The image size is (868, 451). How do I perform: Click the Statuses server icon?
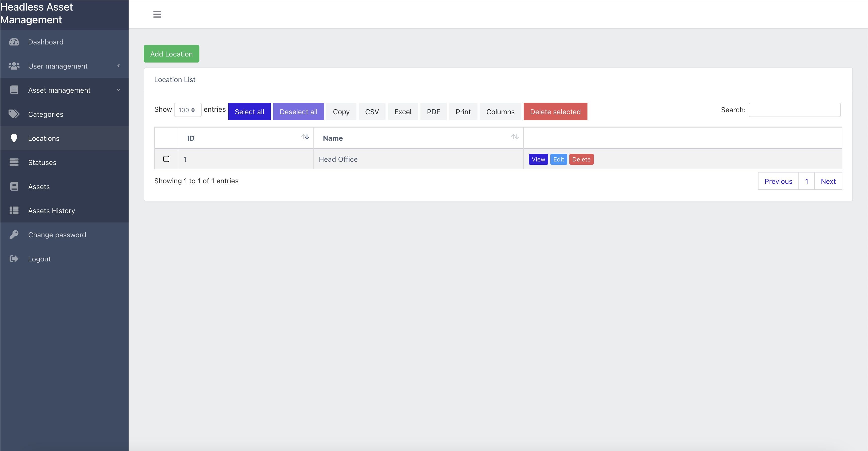pyautogui.click(x=14, y=162)
